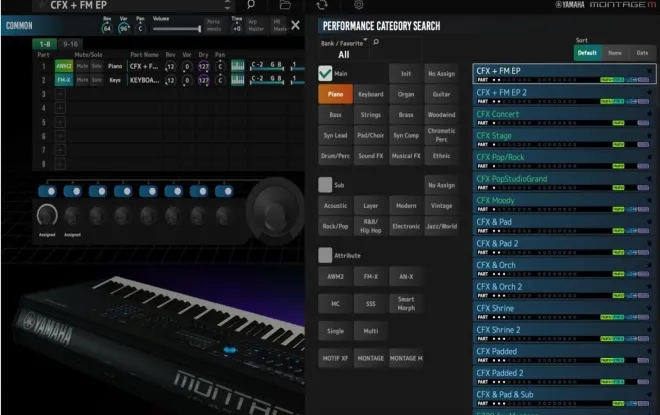Toggle the Main category checkbox
This screenshot has height=415, width=660.
pos(325,73)
